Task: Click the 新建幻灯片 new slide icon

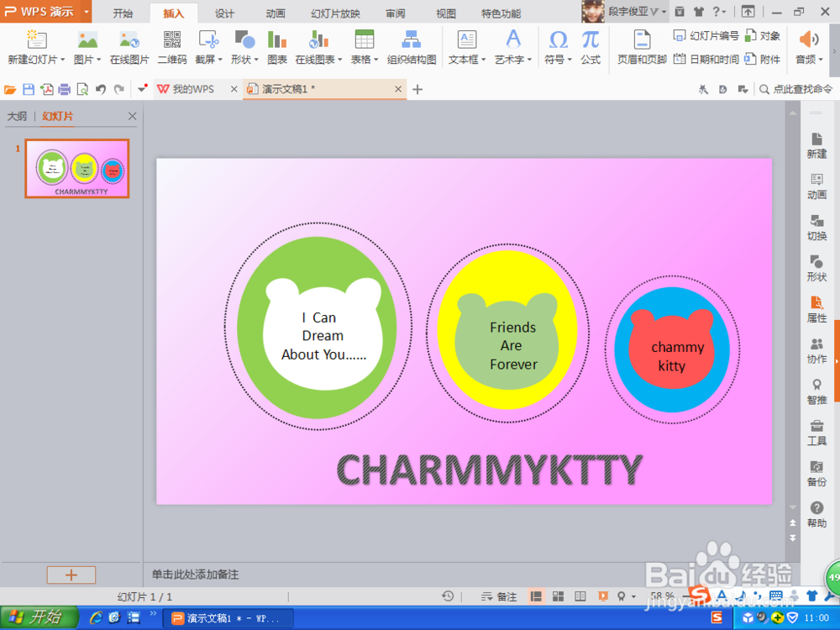Action: click(36, 39)
